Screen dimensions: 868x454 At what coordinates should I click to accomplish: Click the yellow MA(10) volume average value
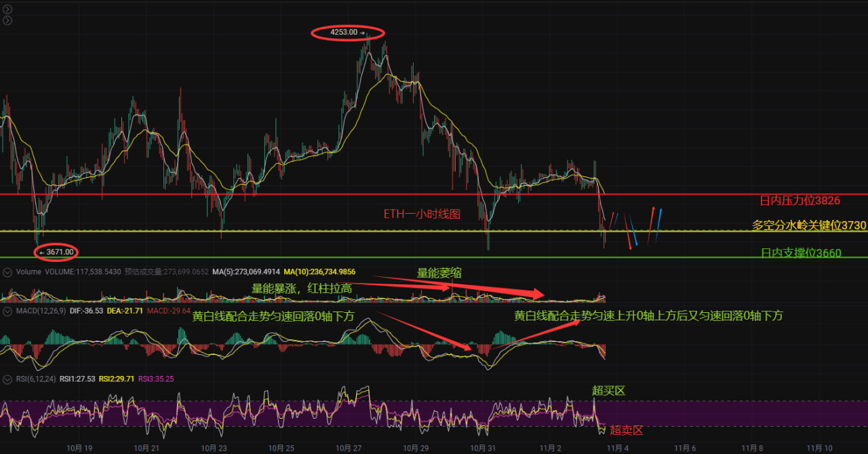(x=319, y=271)
